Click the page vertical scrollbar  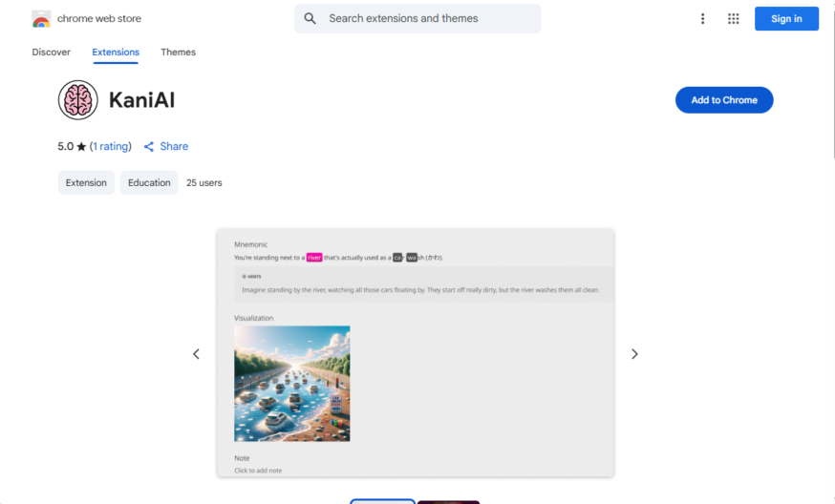(x=833, y=85)
